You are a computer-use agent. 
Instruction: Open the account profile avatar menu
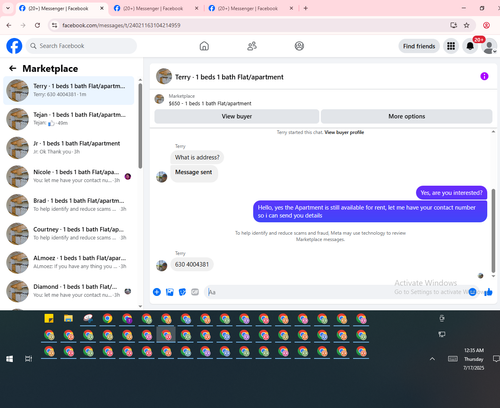tap(489, 46)
